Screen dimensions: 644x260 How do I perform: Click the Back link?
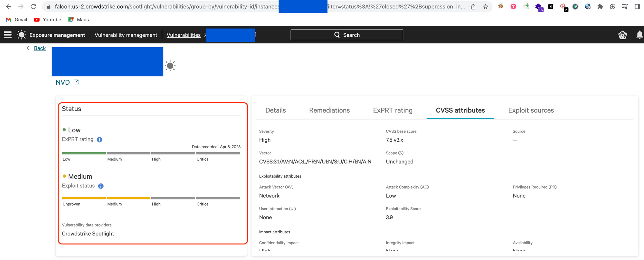click(40, 48)
